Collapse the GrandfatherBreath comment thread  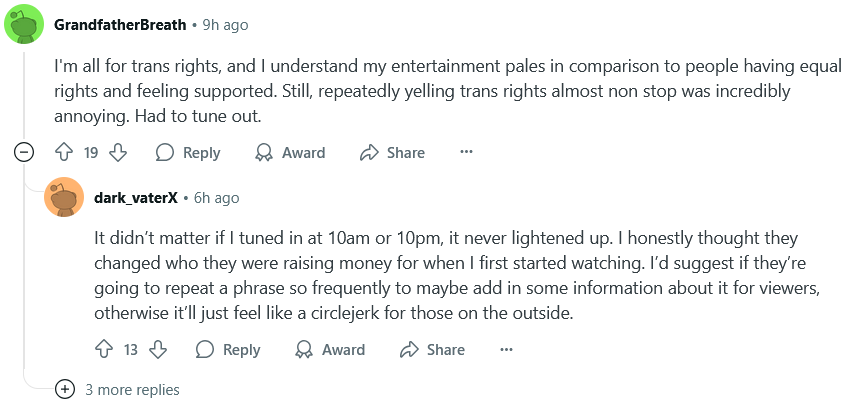24,153
